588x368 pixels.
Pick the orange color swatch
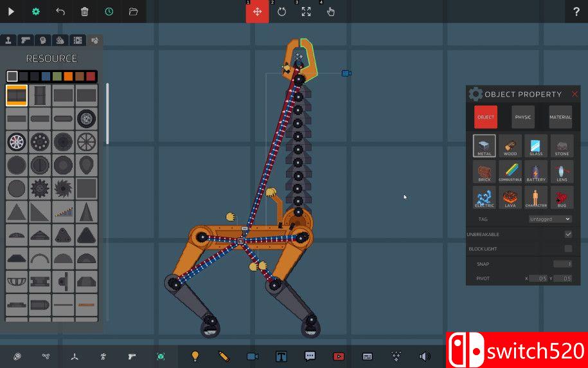pos(68,77)
